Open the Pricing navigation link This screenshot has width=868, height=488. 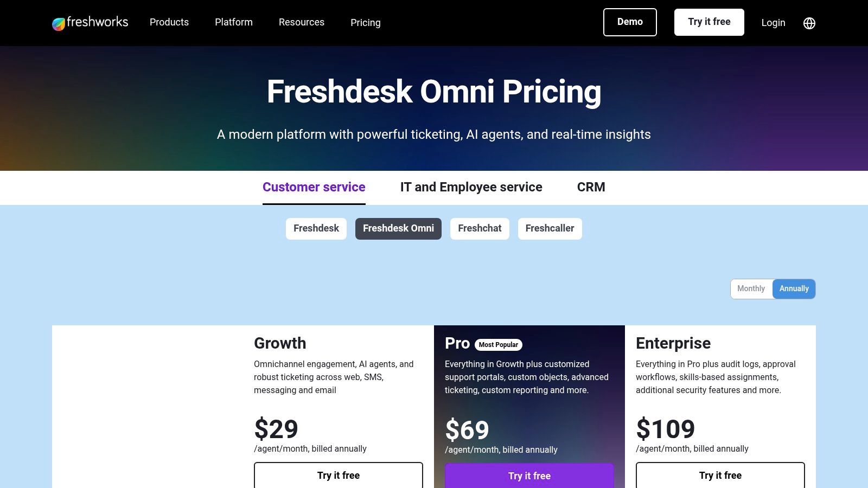coord(366,23)
